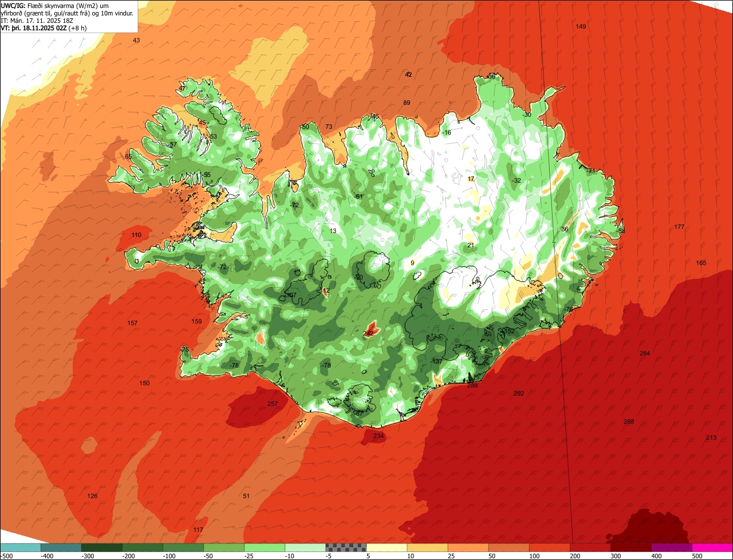This screenshot has height=560, width=733.
Task: Click the value 47 at the Westfjords tip
Action: (x=182, y=89)
